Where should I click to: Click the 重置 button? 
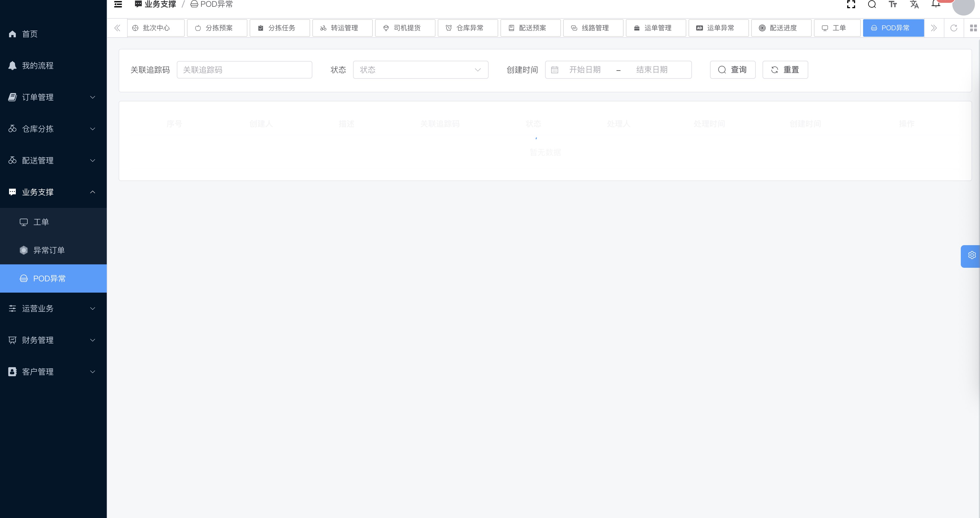pyautogui.click(x=785, y=70)
